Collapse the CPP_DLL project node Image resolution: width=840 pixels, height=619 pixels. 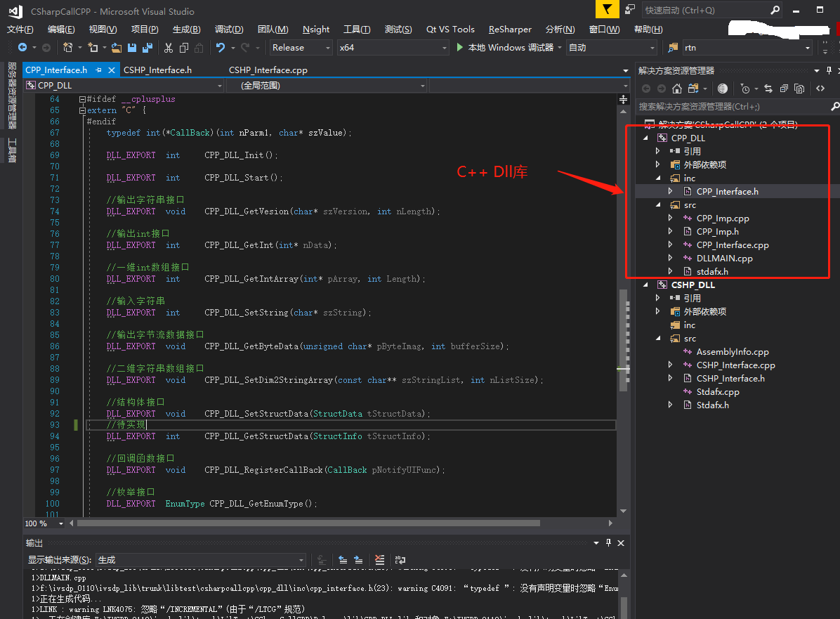click(x=645, y=138)
